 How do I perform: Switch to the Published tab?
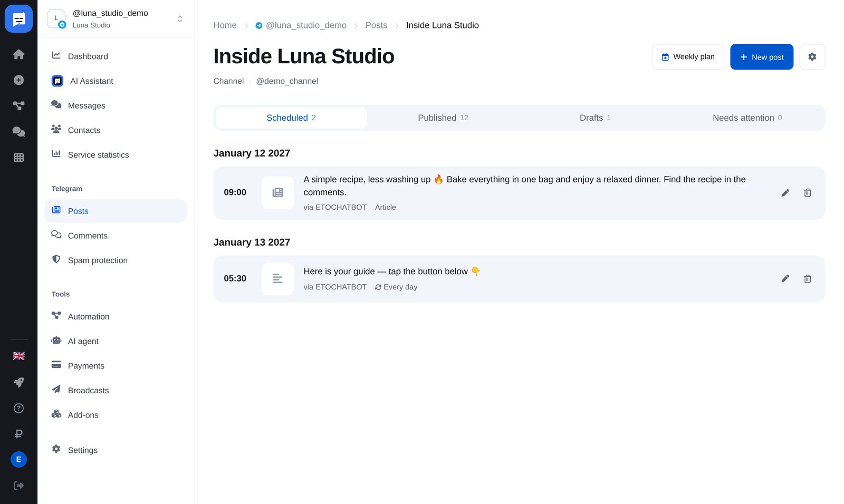pos(443,118)
